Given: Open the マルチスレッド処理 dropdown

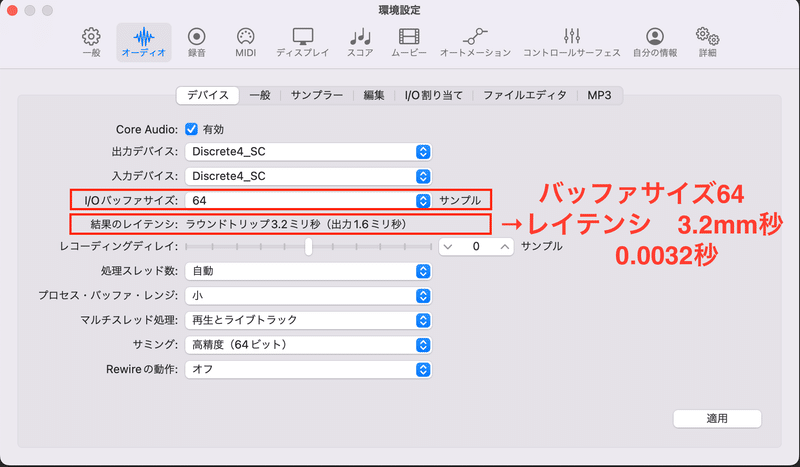Looking at the screenshot, I should pos(308,320).
